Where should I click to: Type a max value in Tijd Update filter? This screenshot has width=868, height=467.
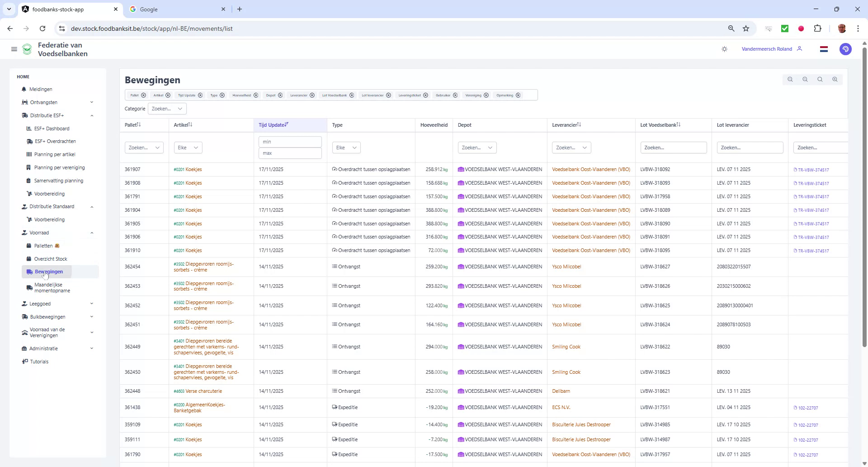tap(290, 153)
